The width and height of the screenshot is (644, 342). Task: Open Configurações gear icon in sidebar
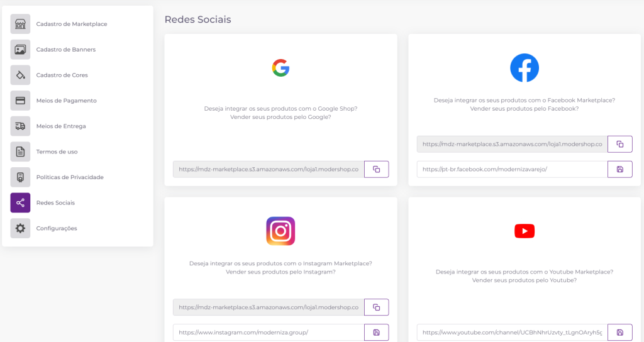click(x=20, y=228)
